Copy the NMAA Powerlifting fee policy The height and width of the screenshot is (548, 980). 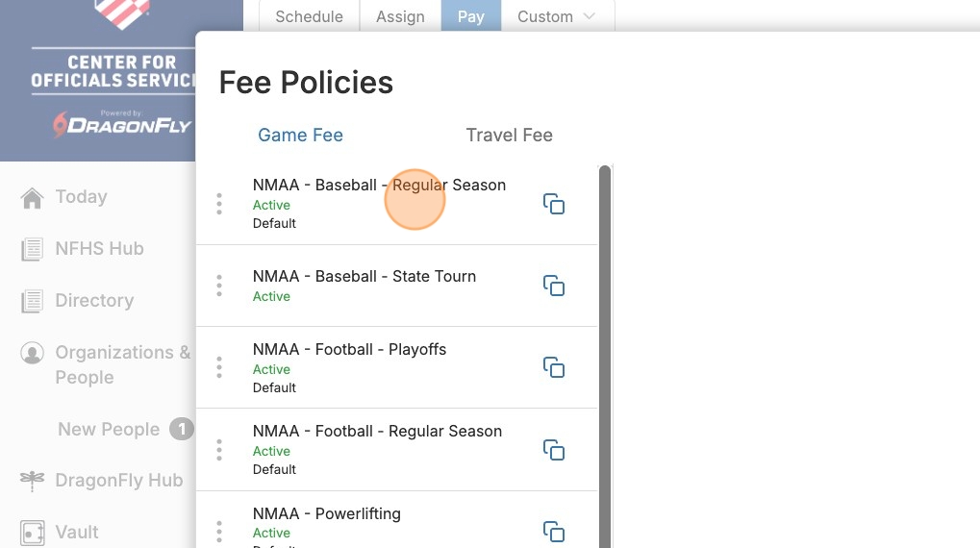(554, 531)
